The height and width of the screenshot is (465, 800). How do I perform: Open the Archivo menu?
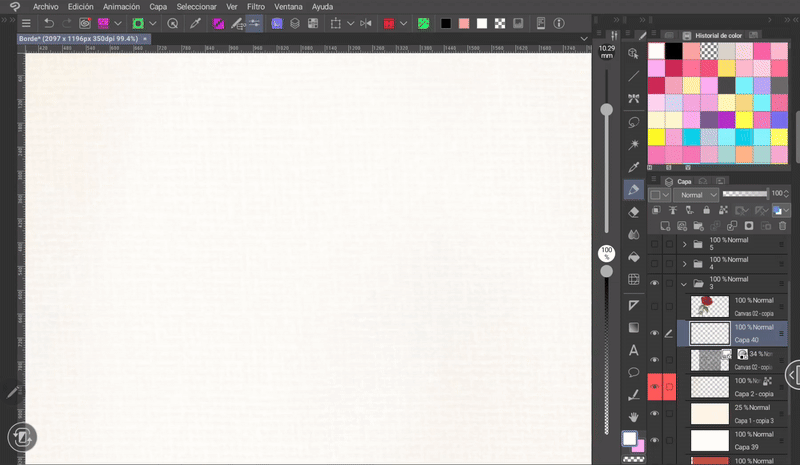pyautogui.click(x=45, y=7)
